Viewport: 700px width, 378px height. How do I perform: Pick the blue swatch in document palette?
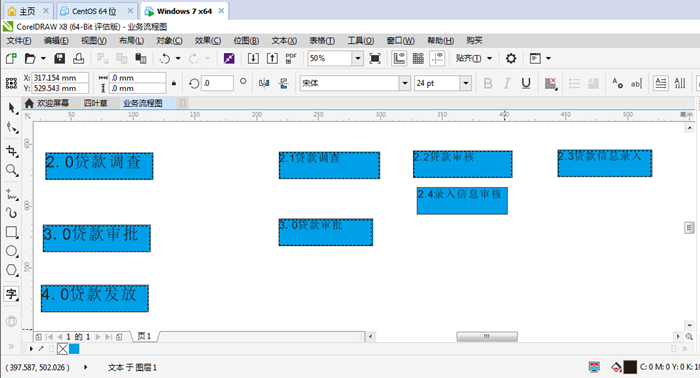pos(74,349)
